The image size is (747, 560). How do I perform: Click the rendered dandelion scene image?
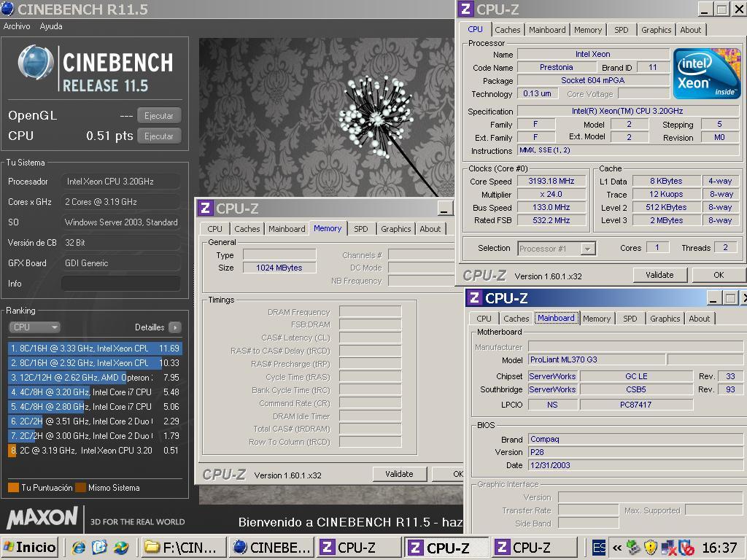[x=327, y=117]
